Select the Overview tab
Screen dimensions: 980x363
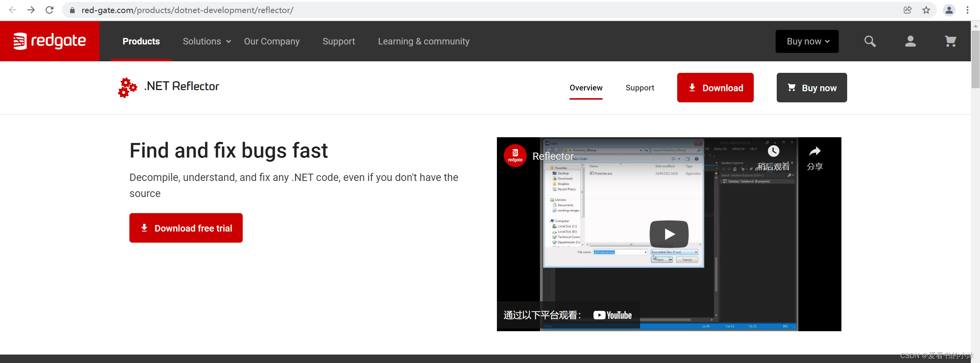pyautogui.click(x=586, y=88)
